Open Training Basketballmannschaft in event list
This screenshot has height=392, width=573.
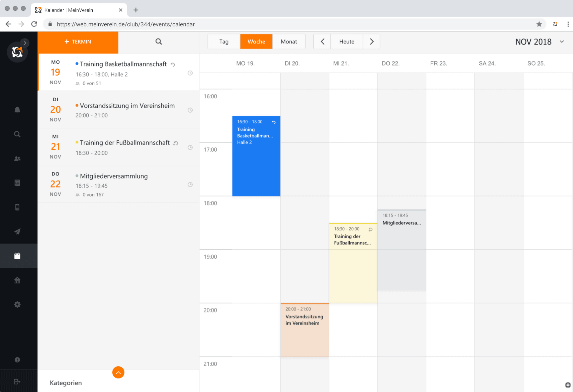[119, 72]
